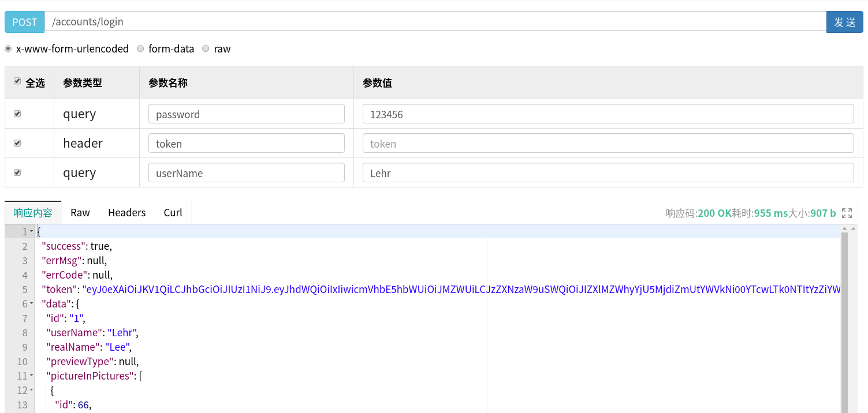This screenshot has height=413, width=868.
Task: Click the "errCode": null line
Action: point(77,275)
